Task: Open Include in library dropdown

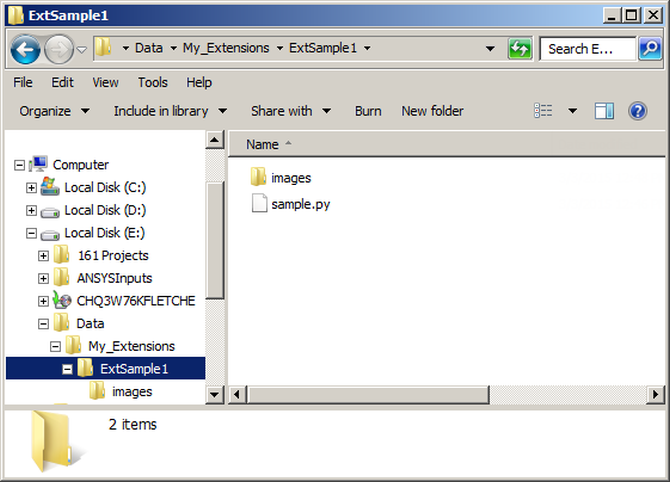Action: coord(170,111)
